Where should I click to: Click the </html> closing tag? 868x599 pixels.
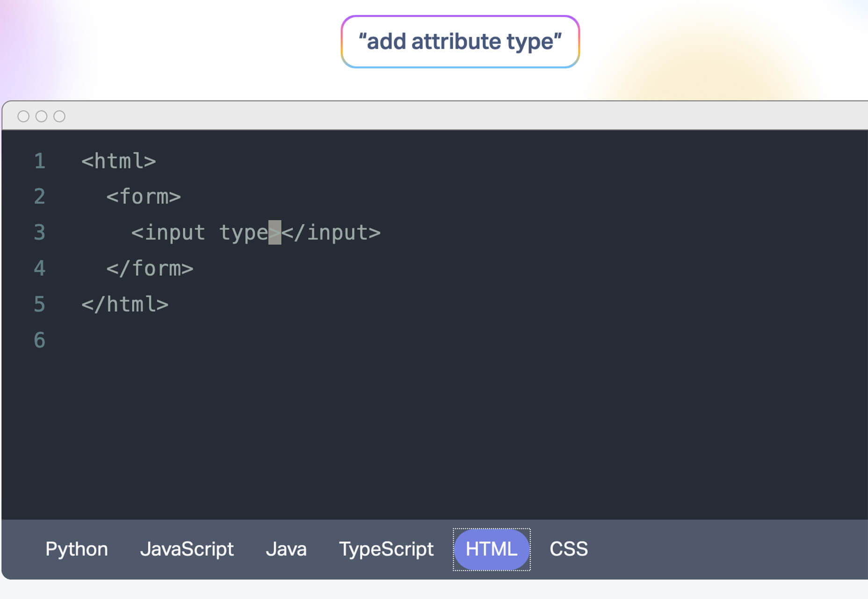coord(125,304)
